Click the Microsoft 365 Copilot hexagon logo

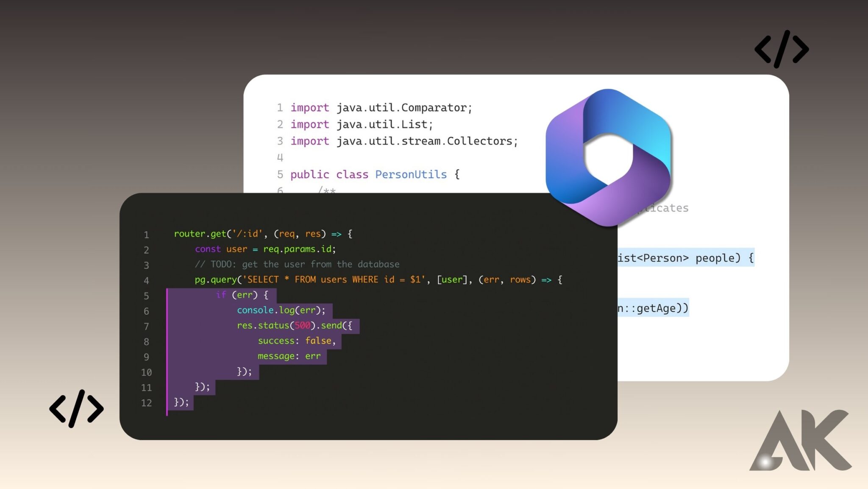[x=608, y=158]
